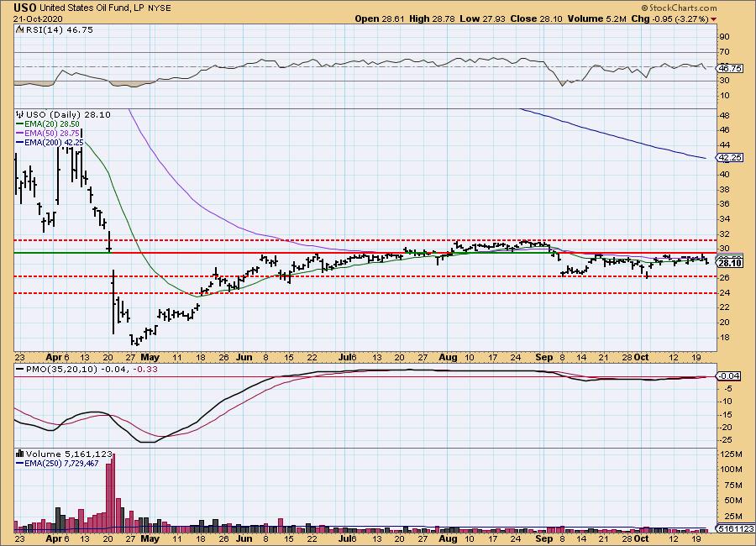756x546 pixels.
Task: Click the 44 price axis label
Action: point(724,145)
